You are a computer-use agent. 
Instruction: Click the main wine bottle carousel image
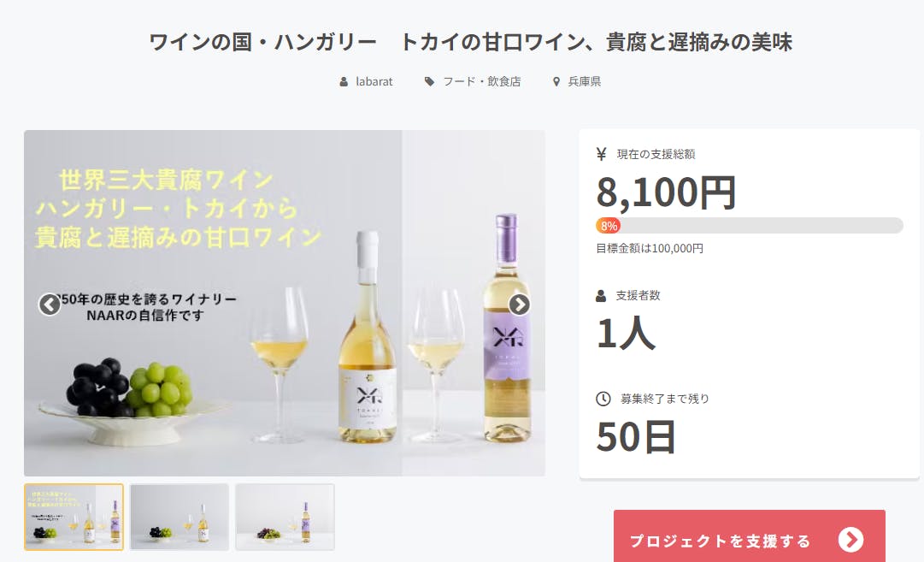pyautogui.click(x=284, y=303)
